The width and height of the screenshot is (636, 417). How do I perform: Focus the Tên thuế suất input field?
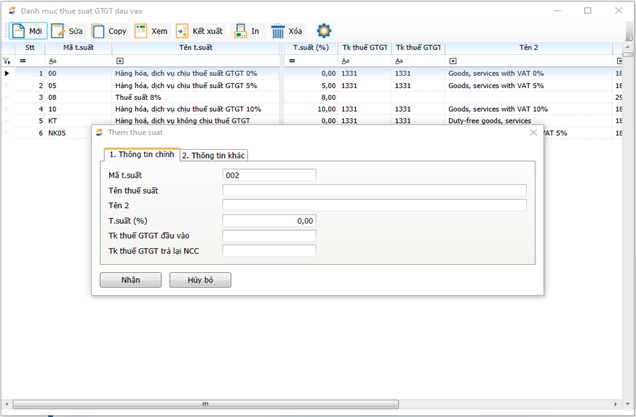pyautogui.click(x=374, y=190)
